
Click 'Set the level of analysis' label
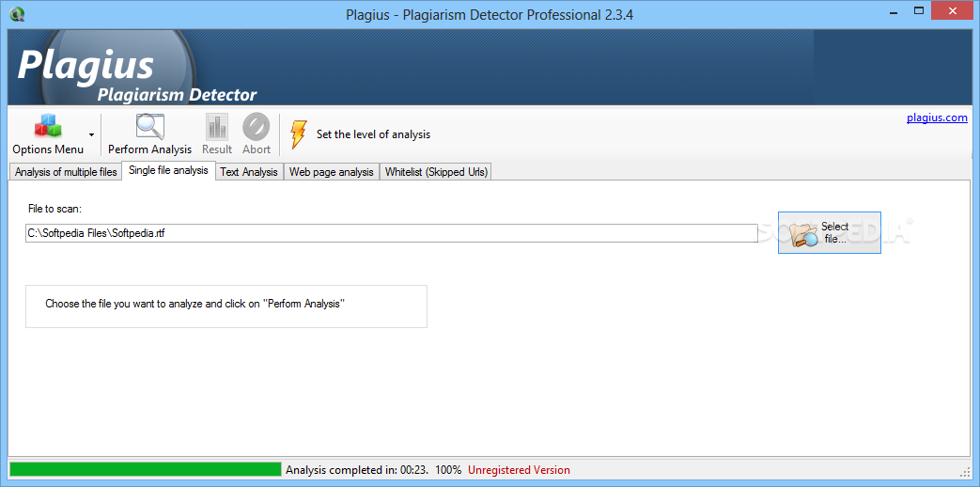point(373,134)
